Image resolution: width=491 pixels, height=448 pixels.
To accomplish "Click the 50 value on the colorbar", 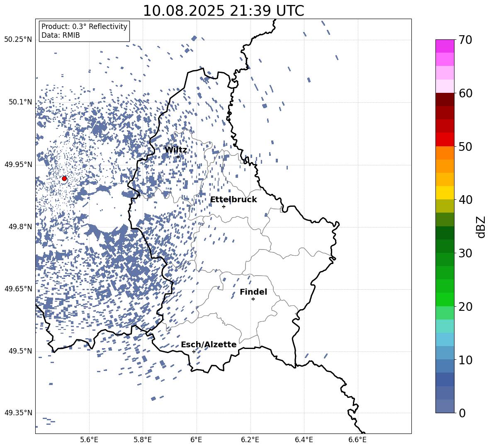I will 465,146.
